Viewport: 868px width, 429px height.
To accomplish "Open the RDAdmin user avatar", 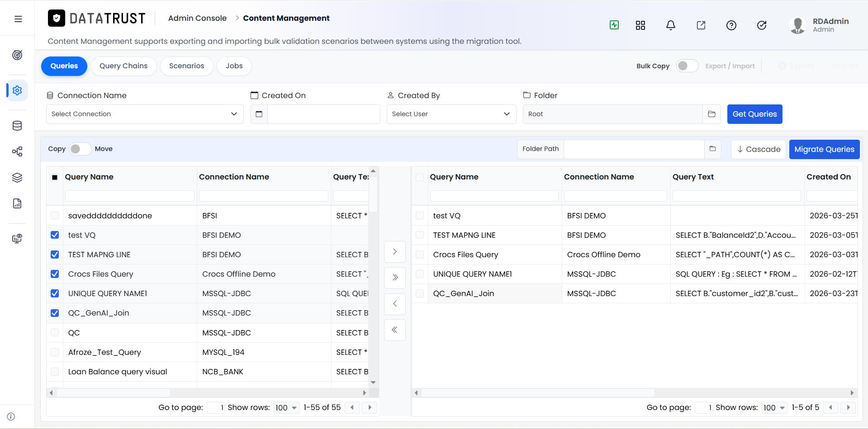I will tap(798, 25).
